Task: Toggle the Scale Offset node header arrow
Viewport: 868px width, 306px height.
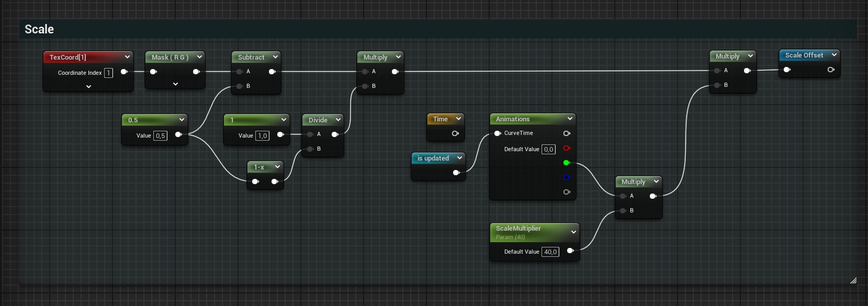Action: tap(834, 55)
